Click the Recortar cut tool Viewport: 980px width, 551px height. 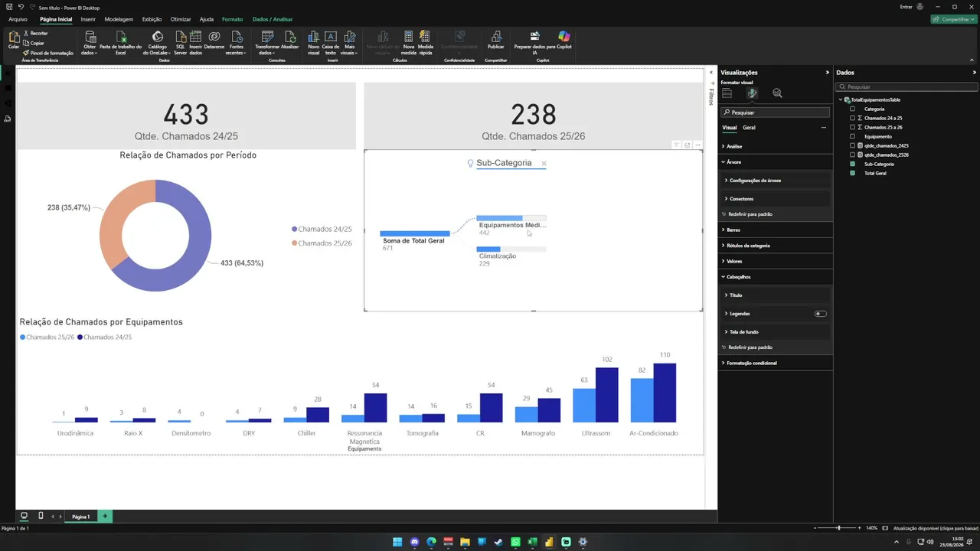[x=35, y=34]
